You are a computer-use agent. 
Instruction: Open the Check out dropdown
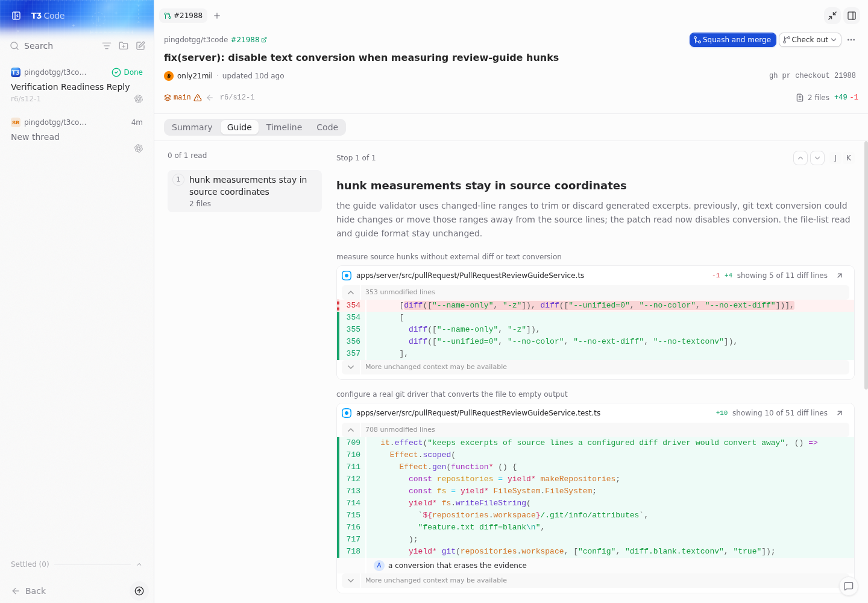click(810, 40)
